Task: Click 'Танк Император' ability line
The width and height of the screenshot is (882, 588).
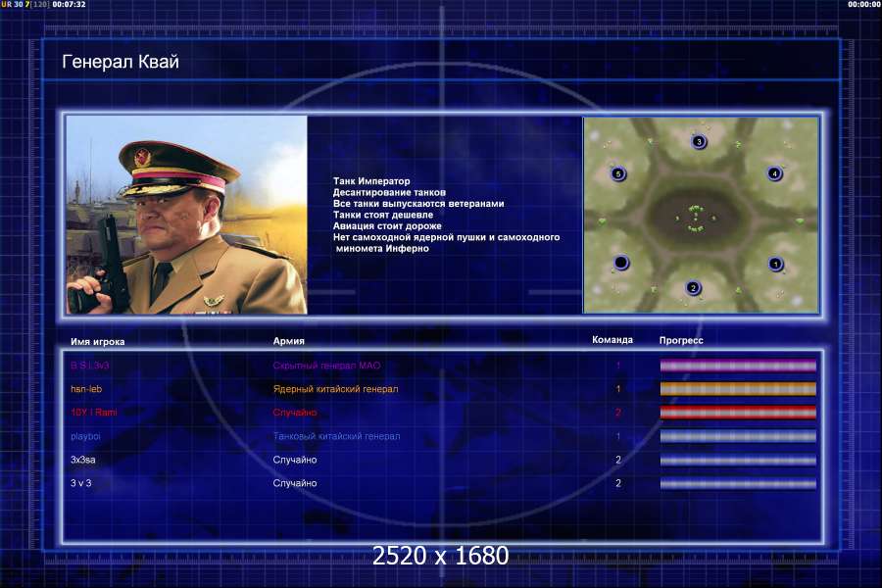Action: click(371, 181)
